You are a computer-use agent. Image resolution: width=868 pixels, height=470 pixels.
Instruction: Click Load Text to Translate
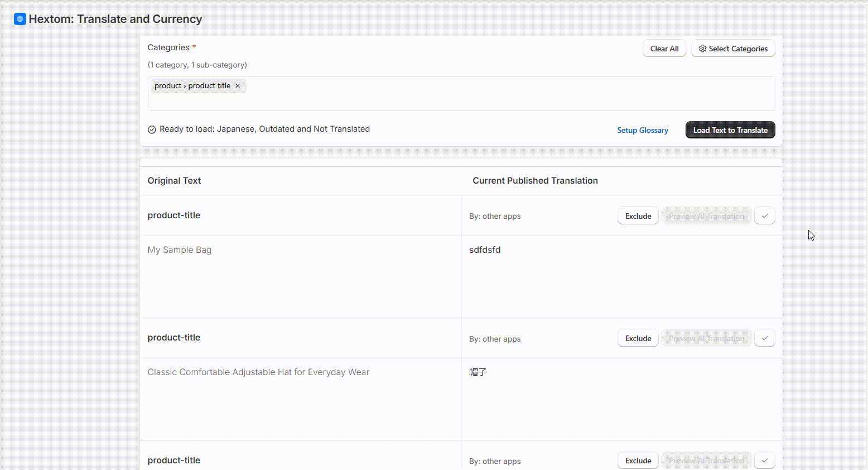click(730, 130)
